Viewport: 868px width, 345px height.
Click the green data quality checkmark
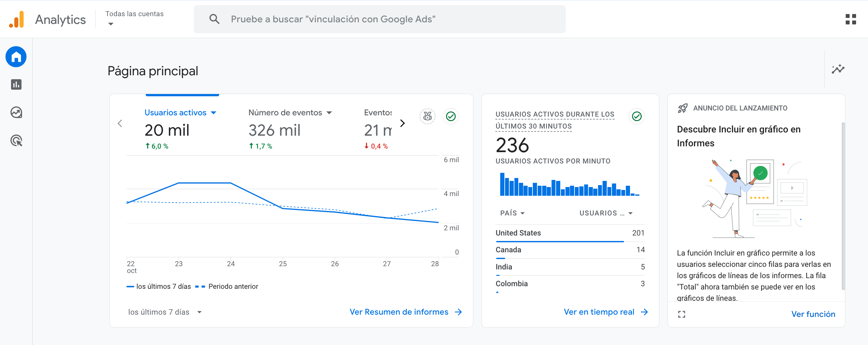(x=451, y=116)
